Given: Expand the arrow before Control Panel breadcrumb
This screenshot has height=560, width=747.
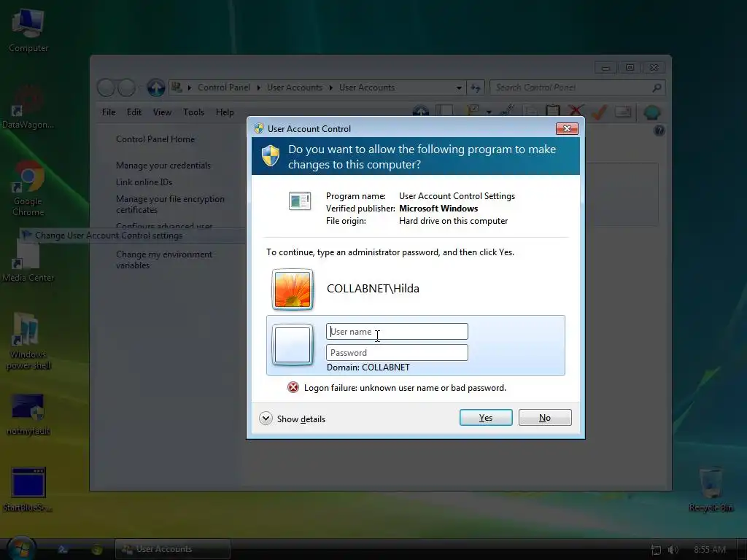Looking at the screenshot, I should click(x=190, y=87).
